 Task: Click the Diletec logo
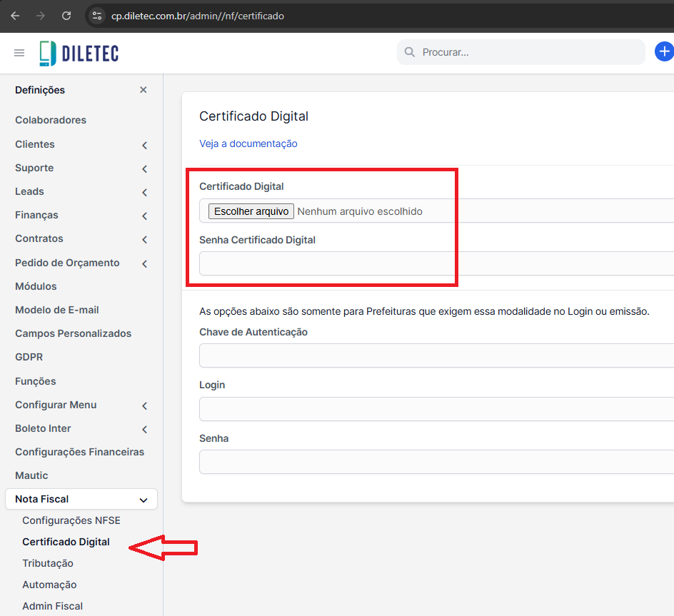tap(79, 53)
